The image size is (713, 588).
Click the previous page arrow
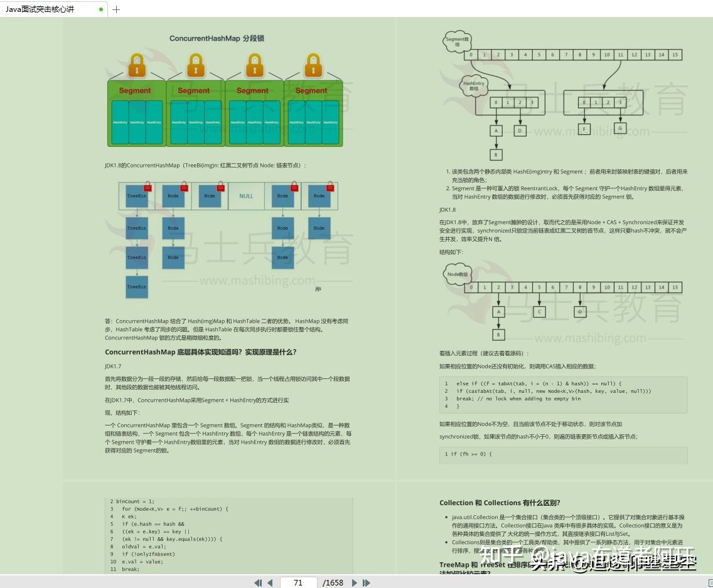coord(270,582)
